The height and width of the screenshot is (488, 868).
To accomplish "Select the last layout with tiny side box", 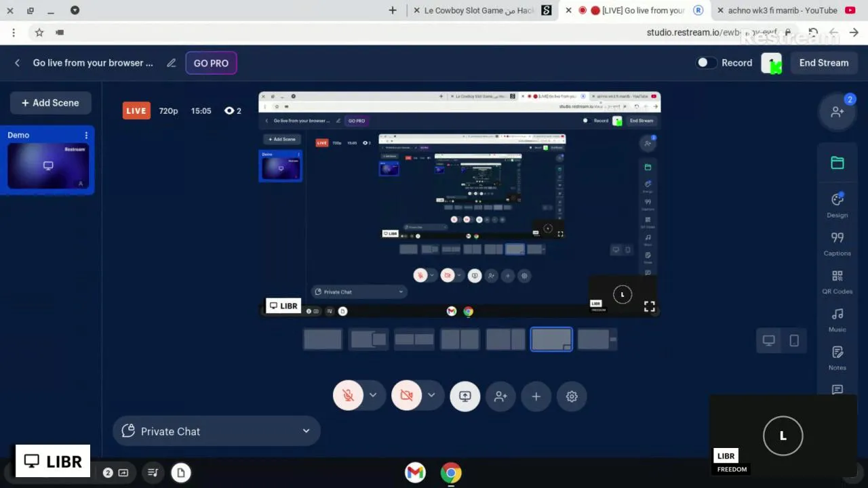I will pos(597,340).
